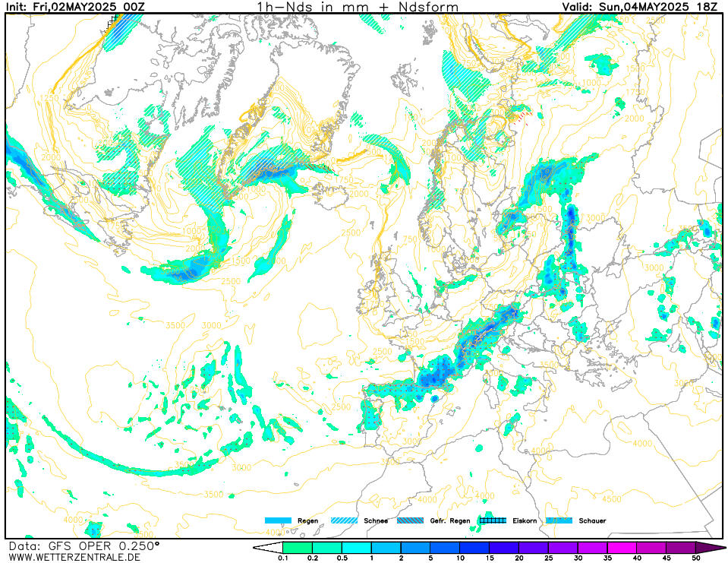This screenshot has width=728, height=563.
Task: Click the '25' color scale label
Action: click(x=549, y=558)
